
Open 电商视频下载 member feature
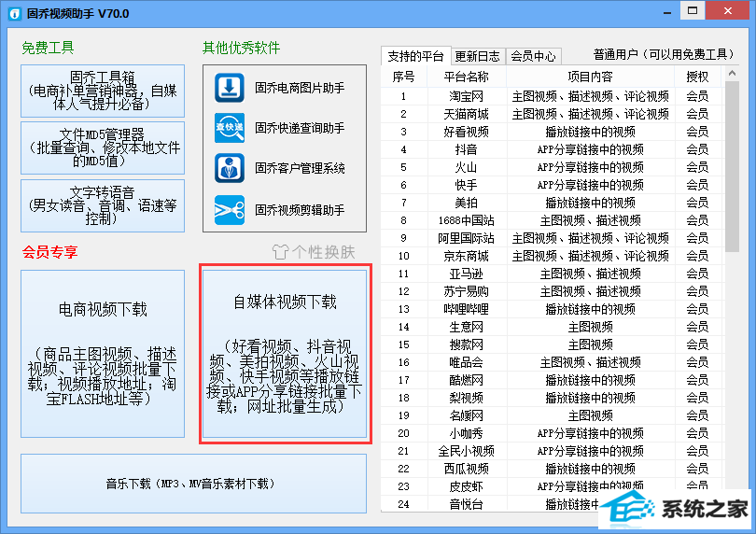(103, 354)
